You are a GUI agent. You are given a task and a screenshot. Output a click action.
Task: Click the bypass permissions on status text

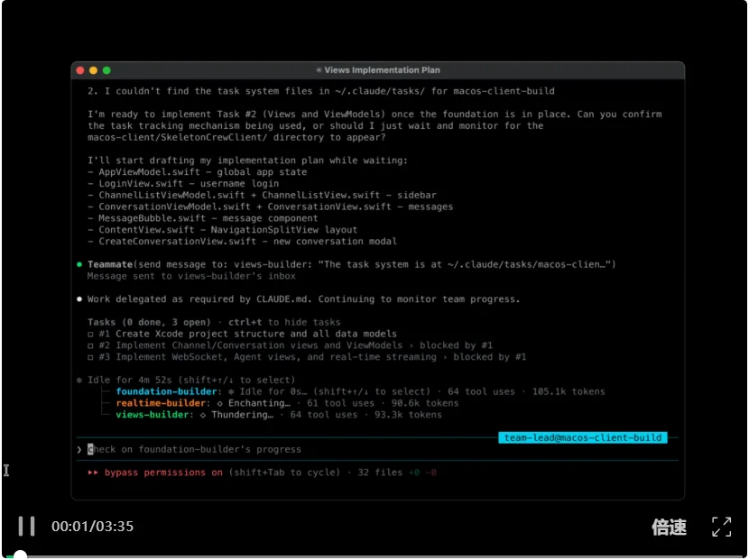click(x=163, y=472)
